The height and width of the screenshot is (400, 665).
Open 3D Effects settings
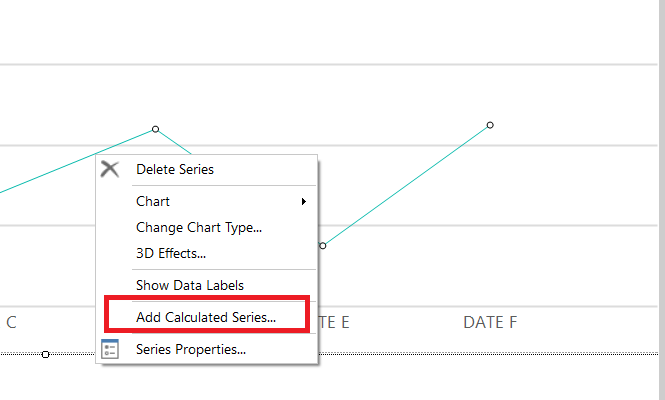[x=171, y=253]
